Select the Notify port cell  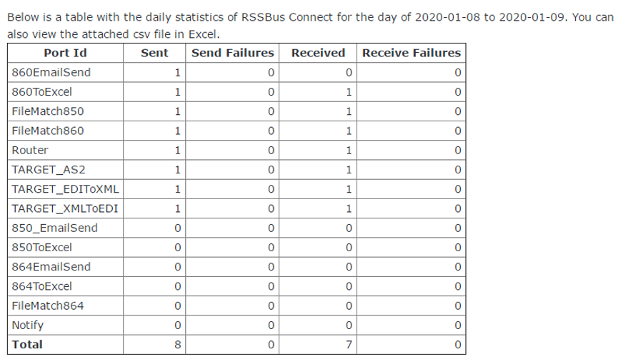(x=66, y=325)
